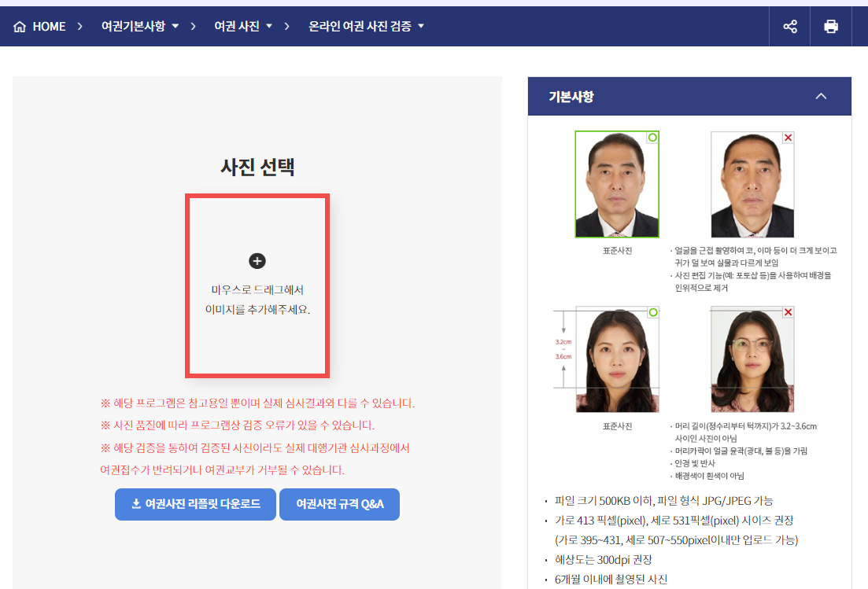
Task: Open the 여권사진 규격 Q&A page
Action: tap(339, 505)
